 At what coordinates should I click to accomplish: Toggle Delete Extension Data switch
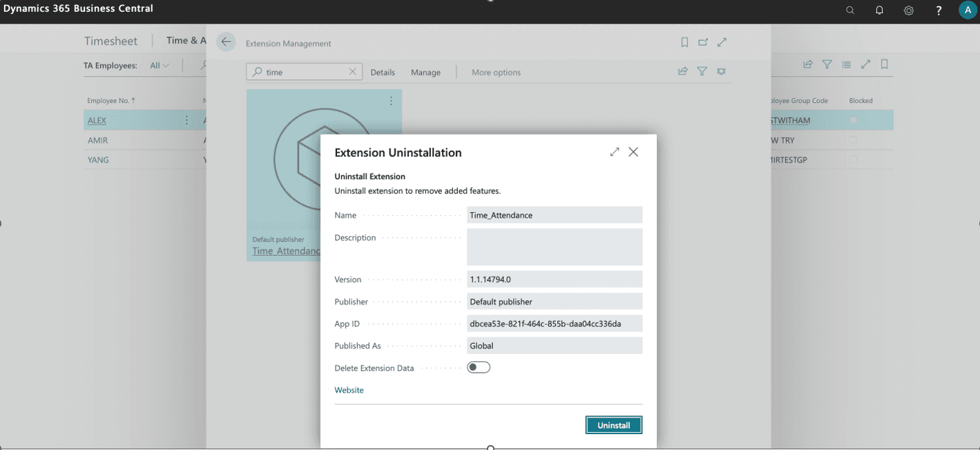(x=479, y=368)
